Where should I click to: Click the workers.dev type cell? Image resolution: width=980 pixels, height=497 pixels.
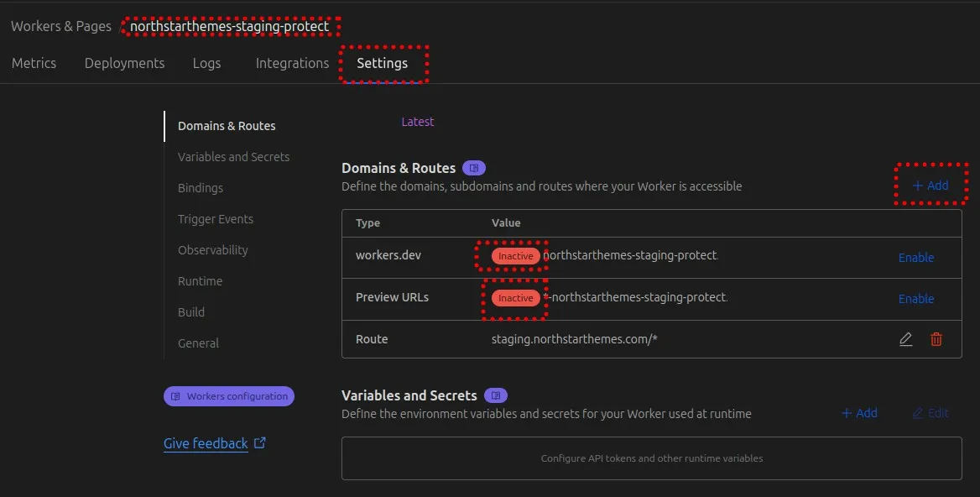tap(388, 255)
